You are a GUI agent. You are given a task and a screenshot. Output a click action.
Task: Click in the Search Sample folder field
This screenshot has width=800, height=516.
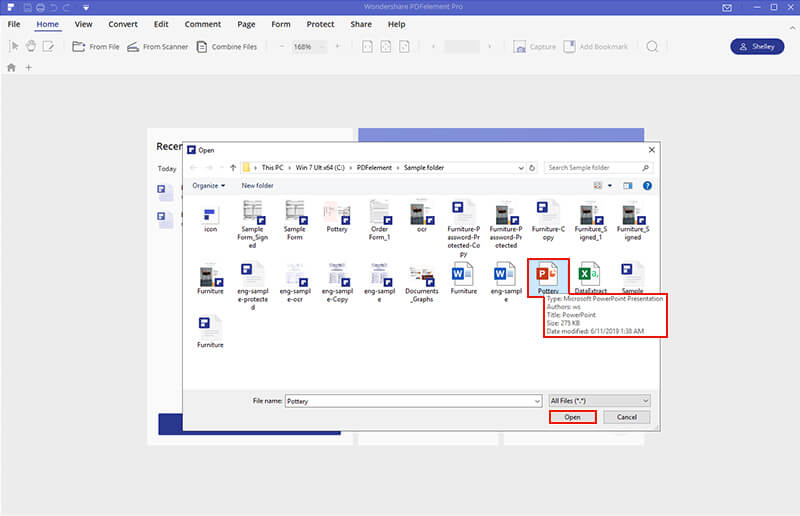[x=598, y=167]
